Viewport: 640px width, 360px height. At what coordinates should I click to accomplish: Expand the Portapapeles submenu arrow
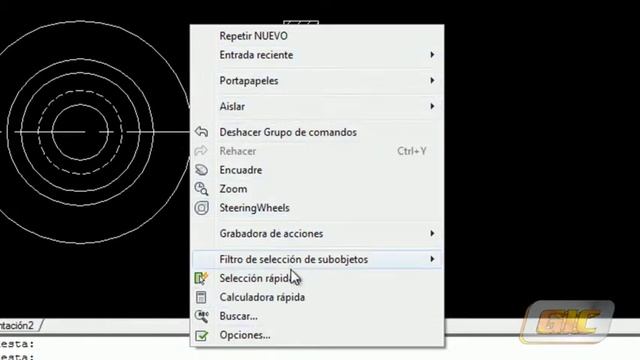[x=432, y=80]
